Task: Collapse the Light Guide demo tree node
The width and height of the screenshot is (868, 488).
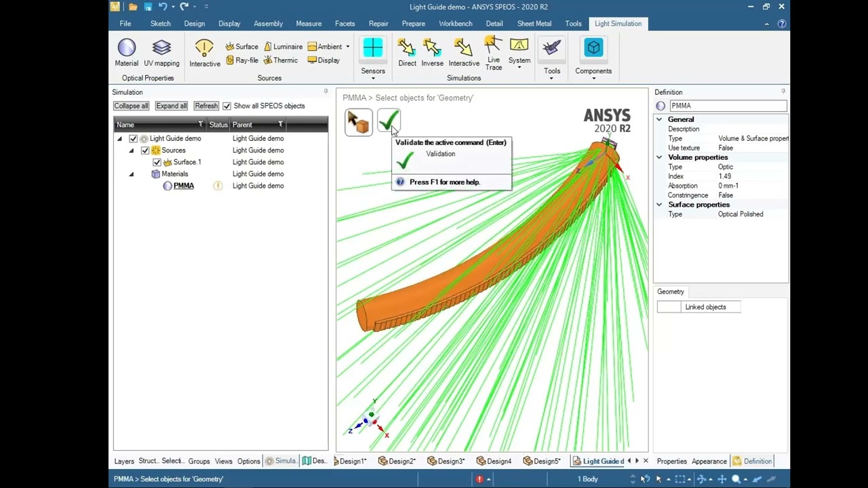Action: [120, 139]
